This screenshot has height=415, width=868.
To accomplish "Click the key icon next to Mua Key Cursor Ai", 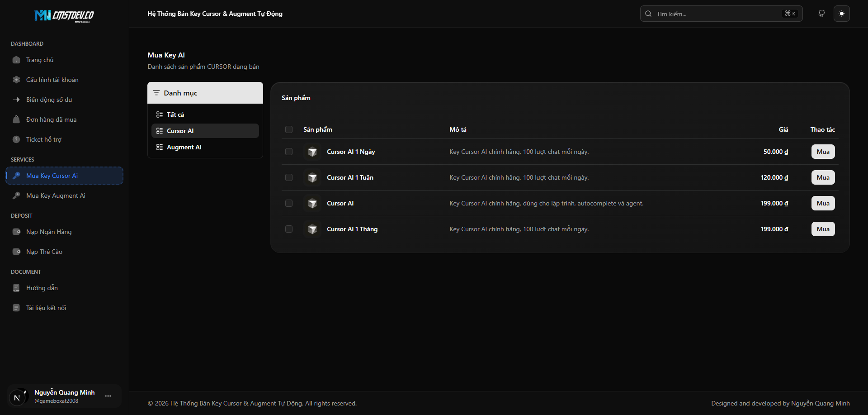I will click(16, 176).
